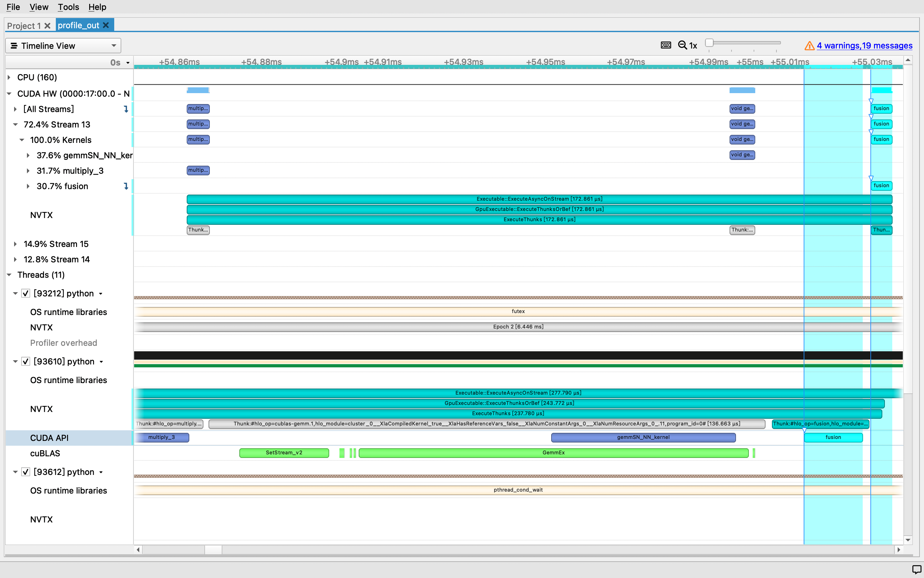Toggle the checkbox for thread 93610 python

26,362
